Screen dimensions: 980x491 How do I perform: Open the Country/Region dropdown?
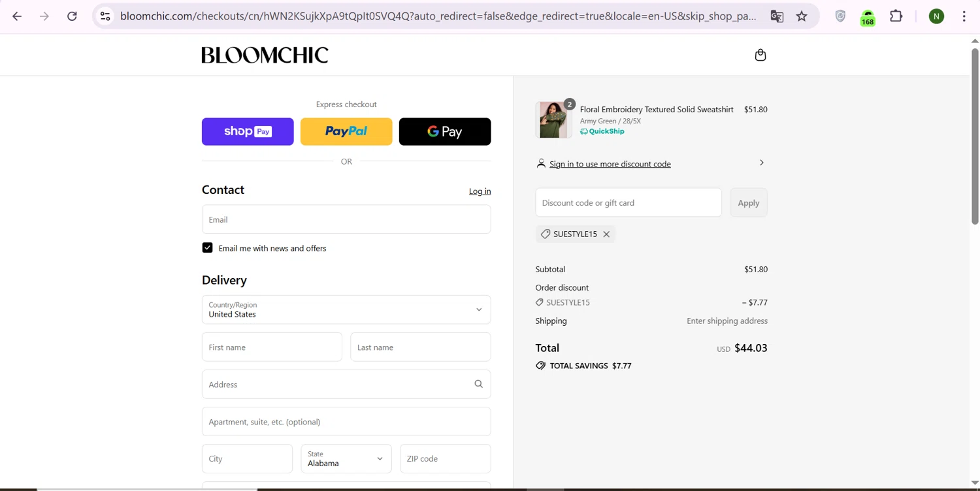(346, 309)
